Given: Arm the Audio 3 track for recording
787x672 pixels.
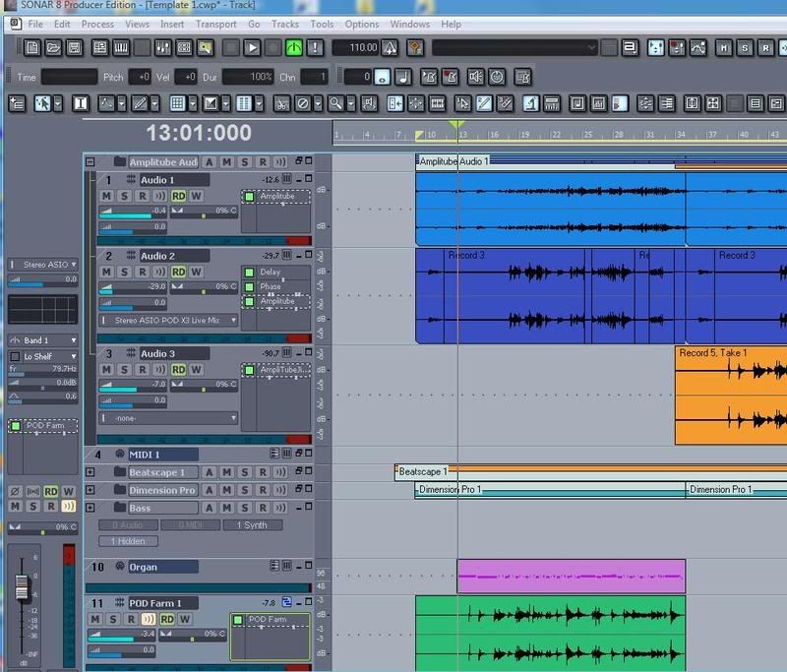Looking at the screenshot, I should 141,369.
